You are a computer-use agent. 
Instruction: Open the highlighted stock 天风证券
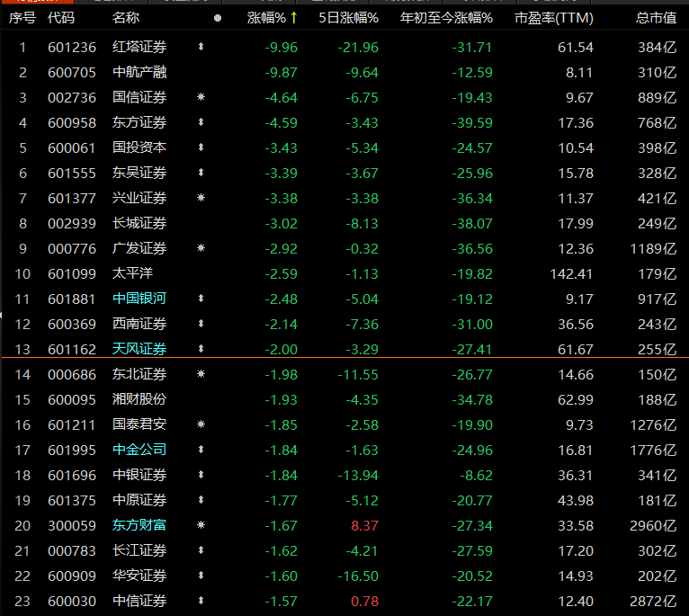[x=139, y=349]
